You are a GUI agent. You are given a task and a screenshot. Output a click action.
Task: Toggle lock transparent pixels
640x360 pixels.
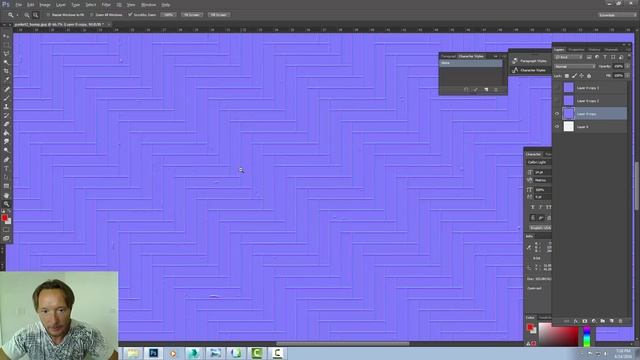click(567, 76)
